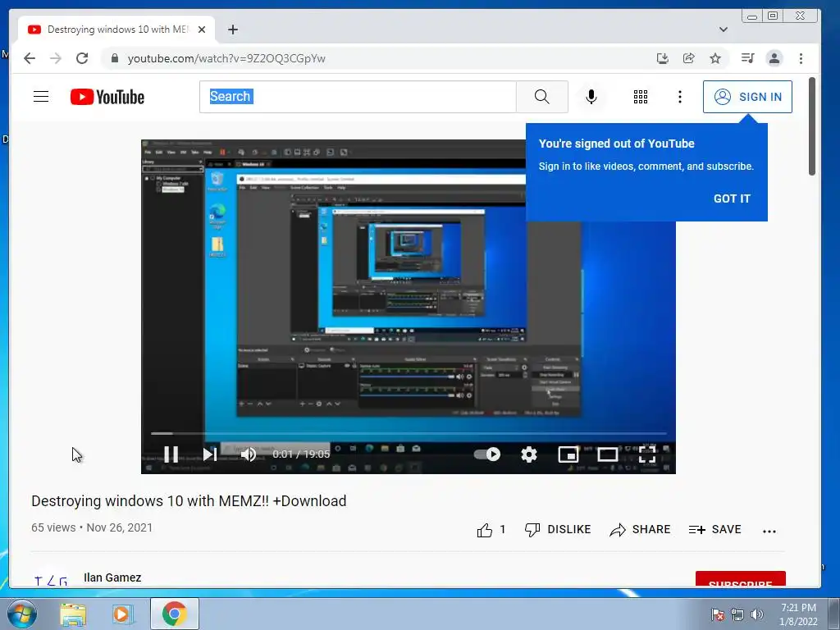Open Chrome three-dot menu
The image size is (840, 630).
[x=801, y=58]
